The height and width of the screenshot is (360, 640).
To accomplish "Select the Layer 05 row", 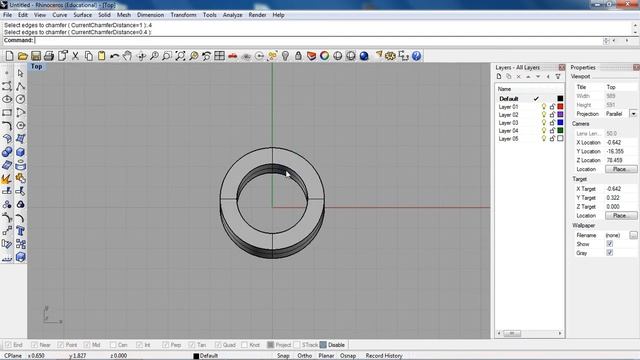I will point(530,139).
